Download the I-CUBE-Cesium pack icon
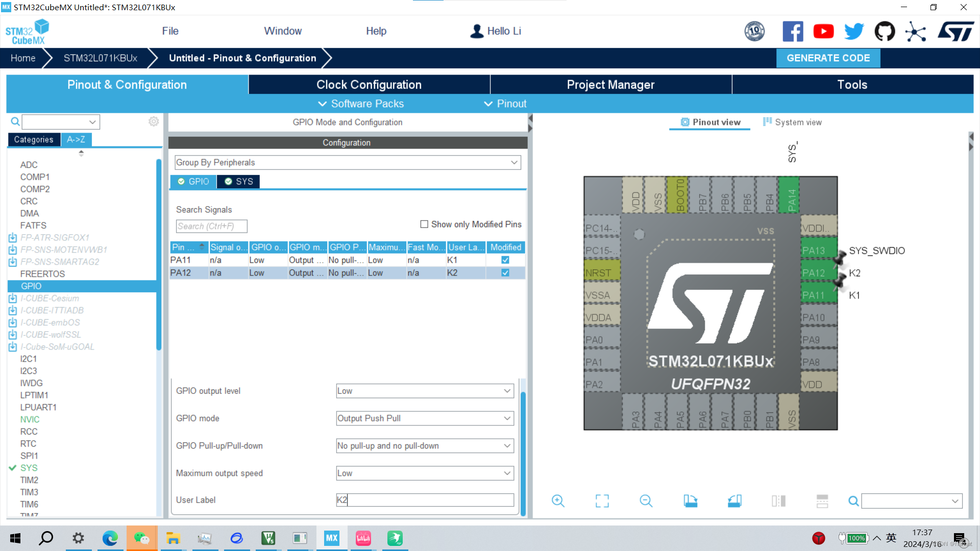This screenshot has width=980, height=551. 13,298
